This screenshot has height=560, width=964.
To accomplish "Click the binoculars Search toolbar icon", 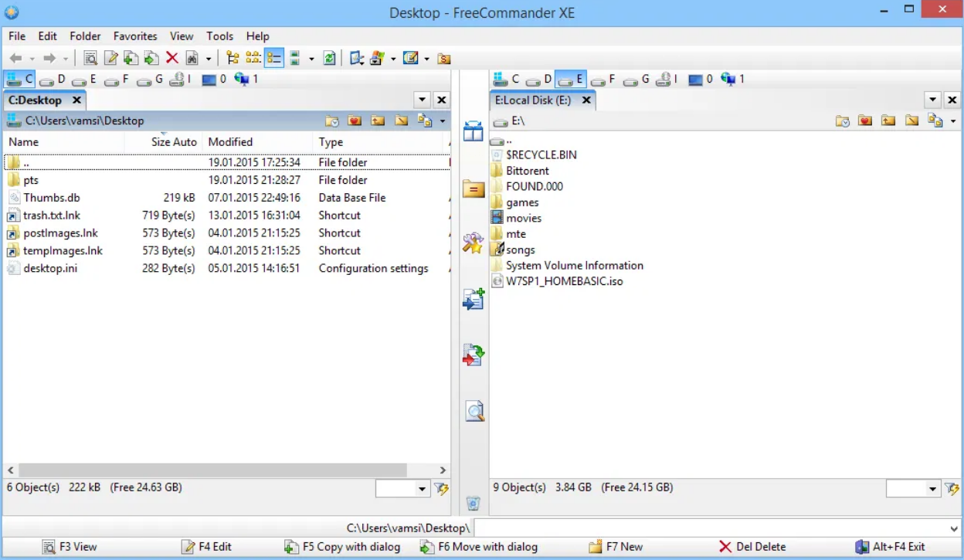I will click(192, 58).
